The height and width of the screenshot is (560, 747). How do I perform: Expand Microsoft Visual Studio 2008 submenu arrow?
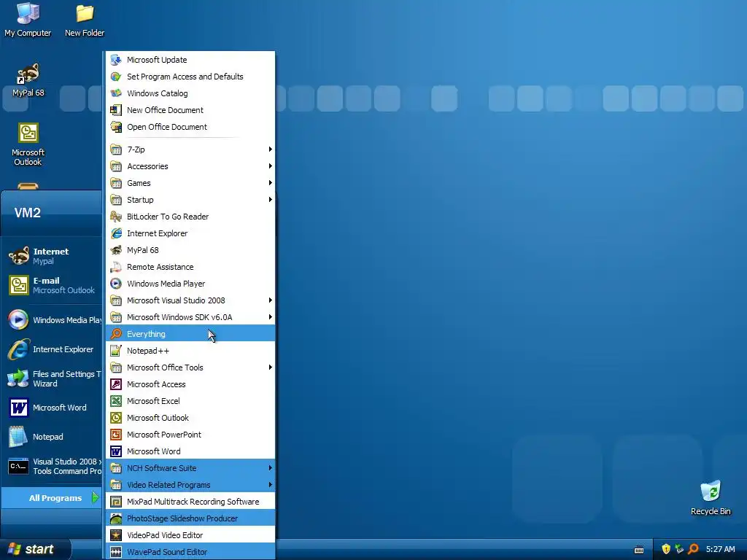pos(270,300)
